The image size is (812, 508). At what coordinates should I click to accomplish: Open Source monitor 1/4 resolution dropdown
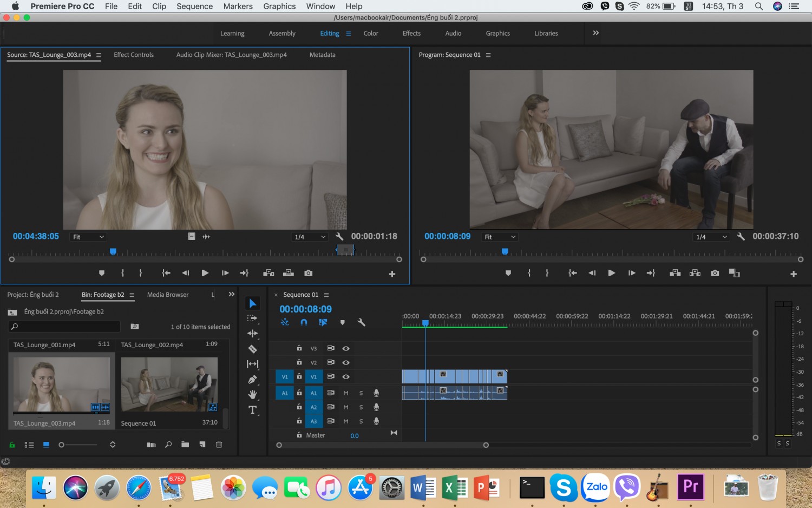tap(310, 237)
